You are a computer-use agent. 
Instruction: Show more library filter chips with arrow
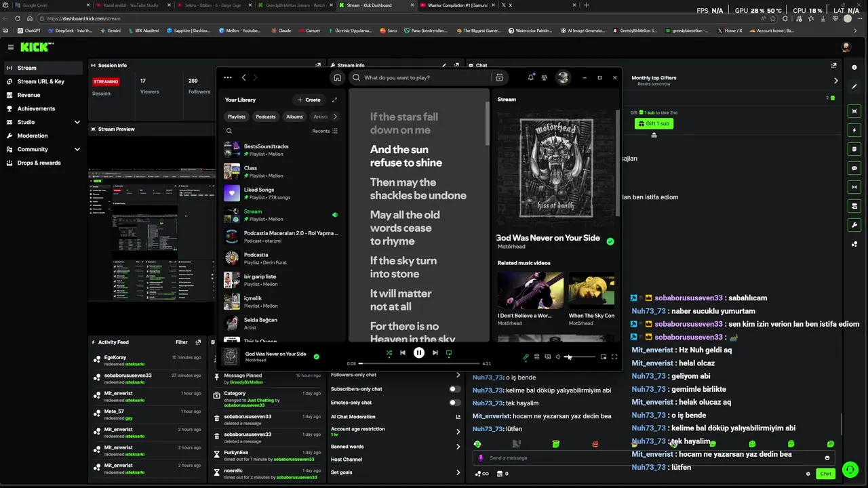[x=335, y=117]
